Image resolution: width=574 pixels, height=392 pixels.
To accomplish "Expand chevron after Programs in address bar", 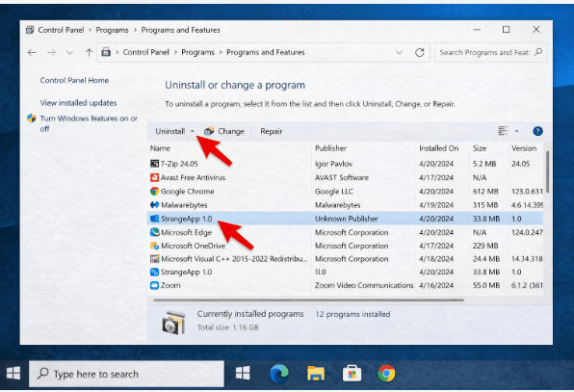I will pos(221,52).
